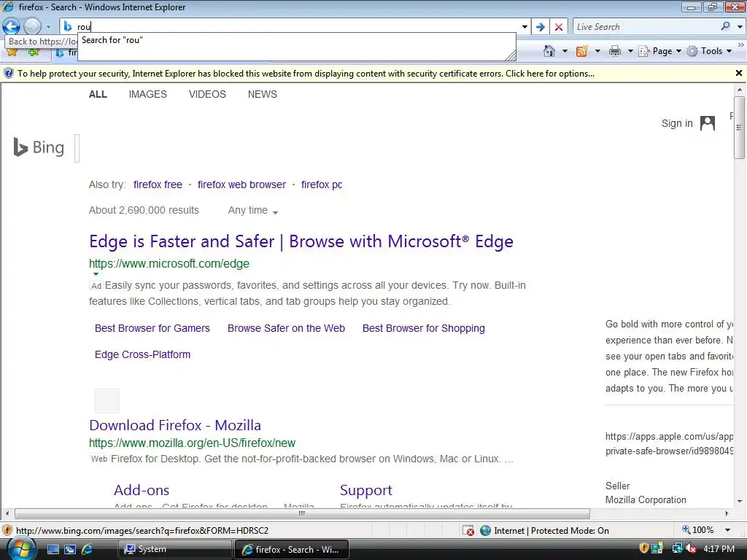Switch to the NEWS tab
The width and height of the screenshot is (747, 560).
pos(262,94)
